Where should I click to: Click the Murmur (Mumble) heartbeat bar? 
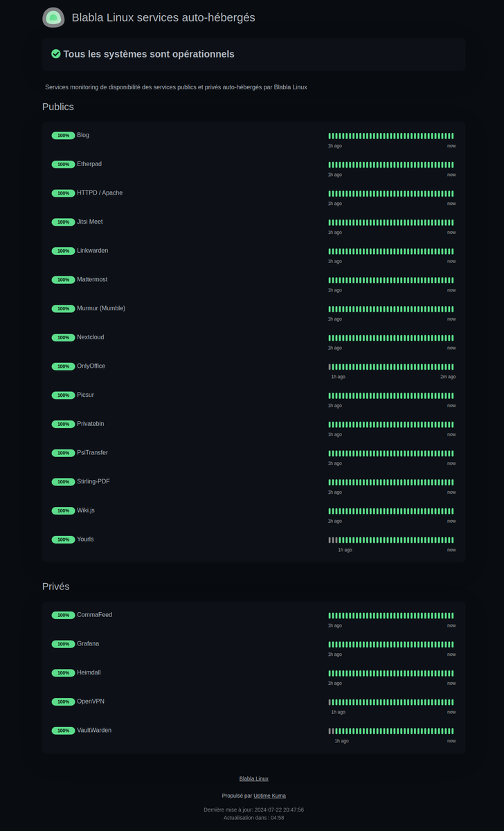391,309
